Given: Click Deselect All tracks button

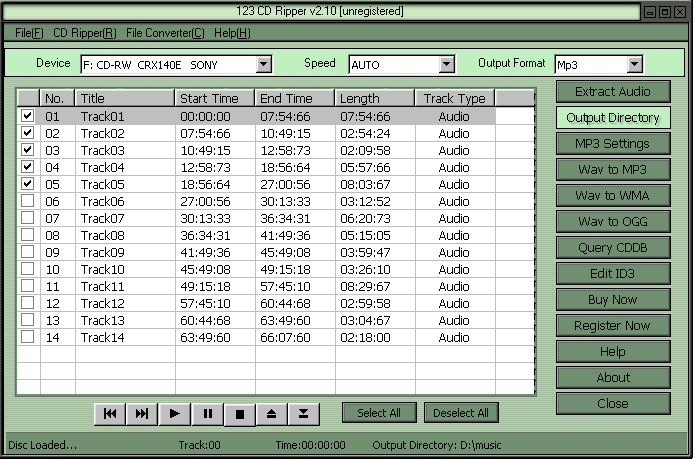Looking at the screenshot, I should point(461,413).
